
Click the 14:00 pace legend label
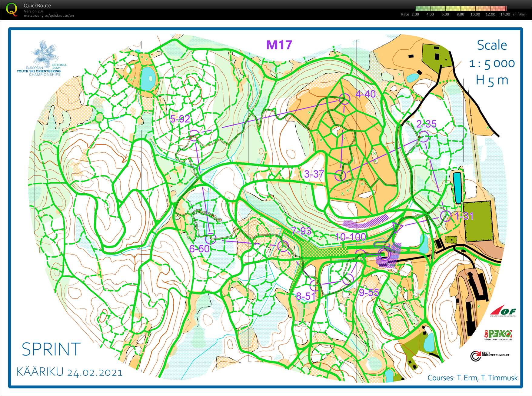pyautogui.click(x=505, y=14)
